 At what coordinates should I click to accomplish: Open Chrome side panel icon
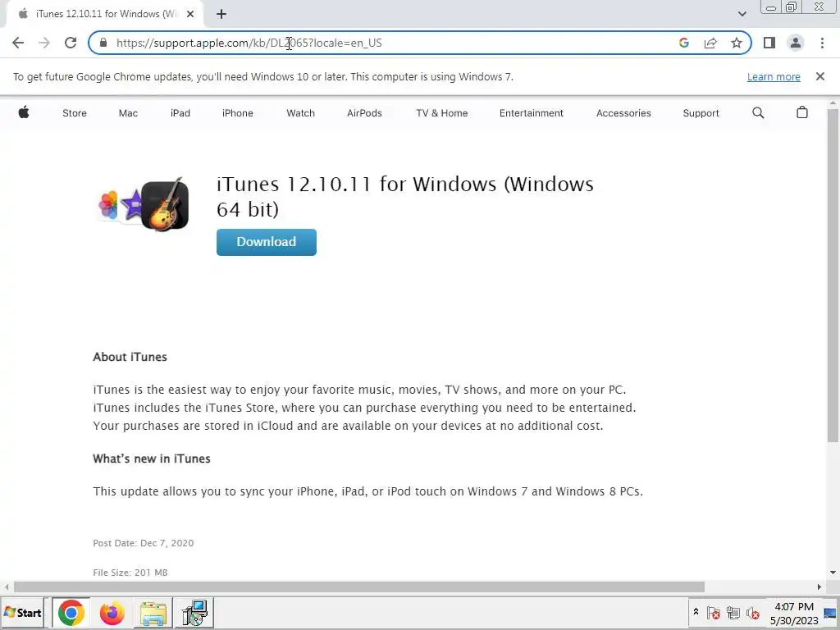769,43
